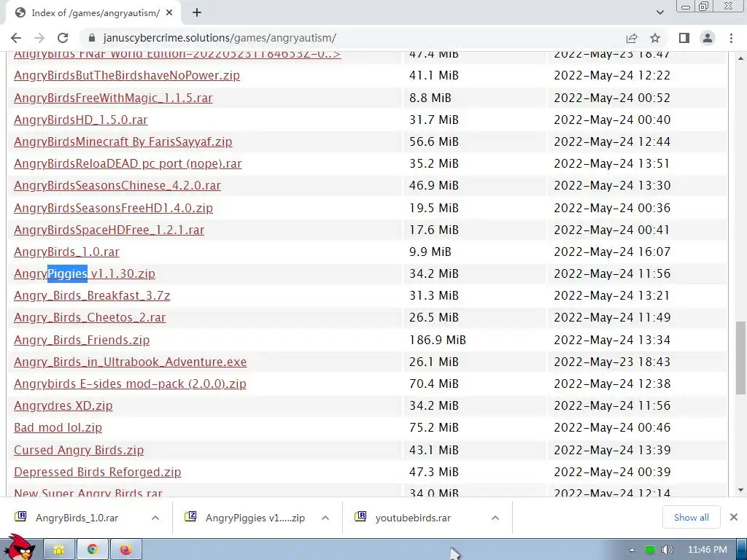Image resolution: width=747 pixels, height=560 pixels.
Task: Reload the current page
Action: [x=63, y=38]
